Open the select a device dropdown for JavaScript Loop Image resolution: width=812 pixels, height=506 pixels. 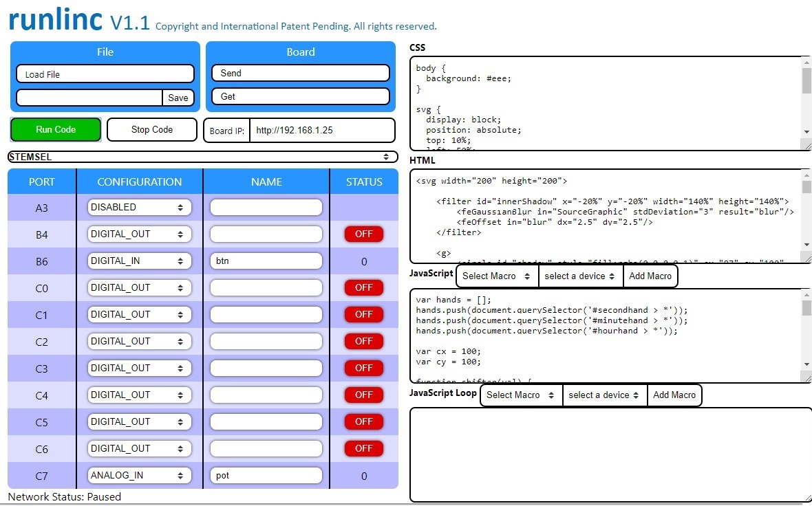tap(604, 395)
